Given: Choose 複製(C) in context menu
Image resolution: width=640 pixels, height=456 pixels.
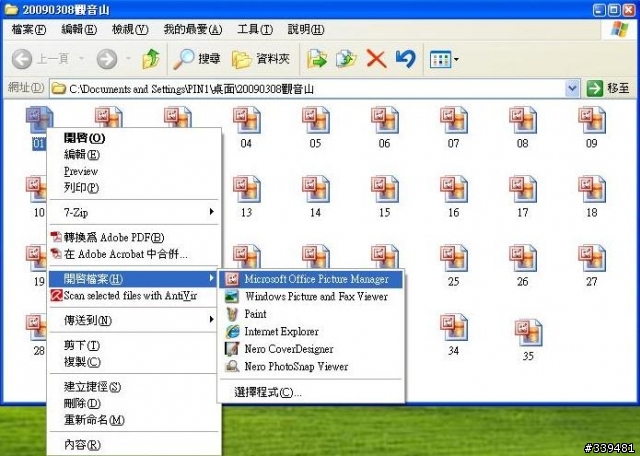Looking at the screenshot, I should (x=135, y=362).
